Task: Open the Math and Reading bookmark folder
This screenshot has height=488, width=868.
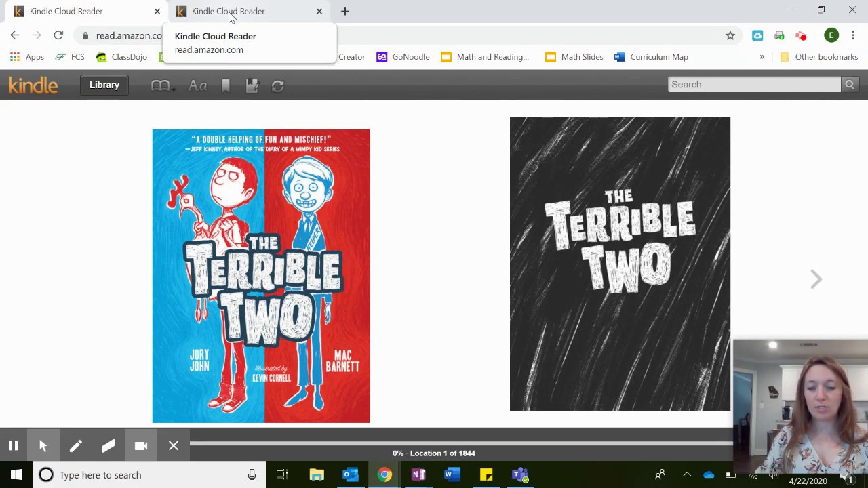Action: tap(485, 57)
